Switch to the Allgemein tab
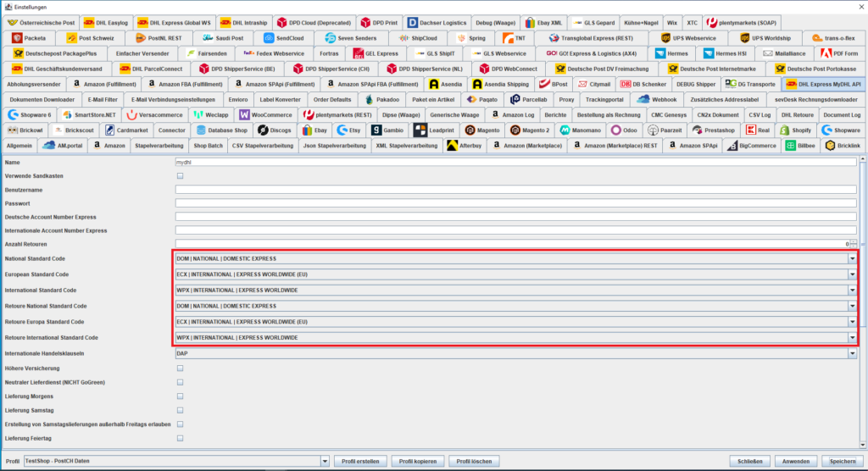 click(19, 146)
